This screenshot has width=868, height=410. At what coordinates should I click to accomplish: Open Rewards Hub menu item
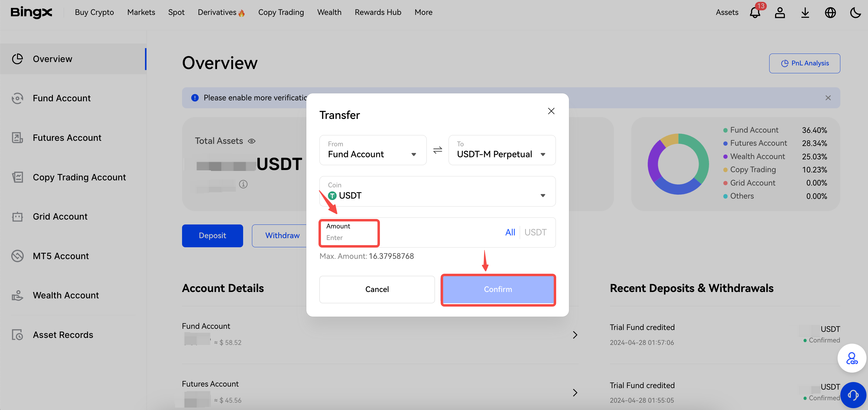[x=378, y=12]
